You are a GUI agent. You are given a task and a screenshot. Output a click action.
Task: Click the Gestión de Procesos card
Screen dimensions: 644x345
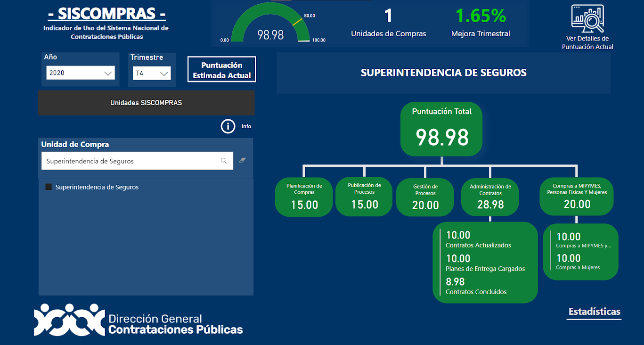click(x=424, y=197)
